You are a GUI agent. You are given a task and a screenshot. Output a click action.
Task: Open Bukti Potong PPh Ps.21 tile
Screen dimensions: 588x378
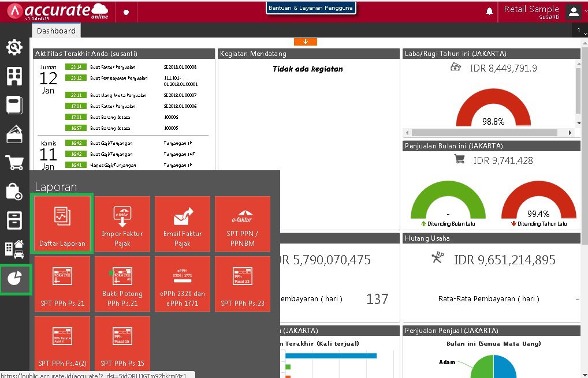[x=122, y=284]
